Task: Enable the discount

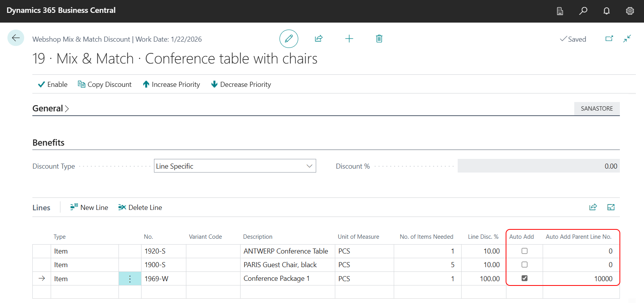Action: (x=53, y=85)
